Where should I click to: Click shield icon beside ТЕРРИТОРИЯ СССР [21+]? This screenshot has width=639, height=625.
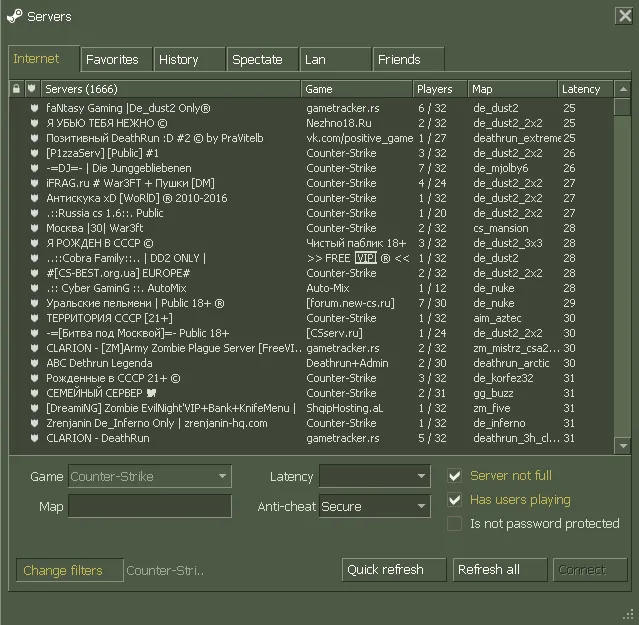pyautogui.click(x=34, y=318)
